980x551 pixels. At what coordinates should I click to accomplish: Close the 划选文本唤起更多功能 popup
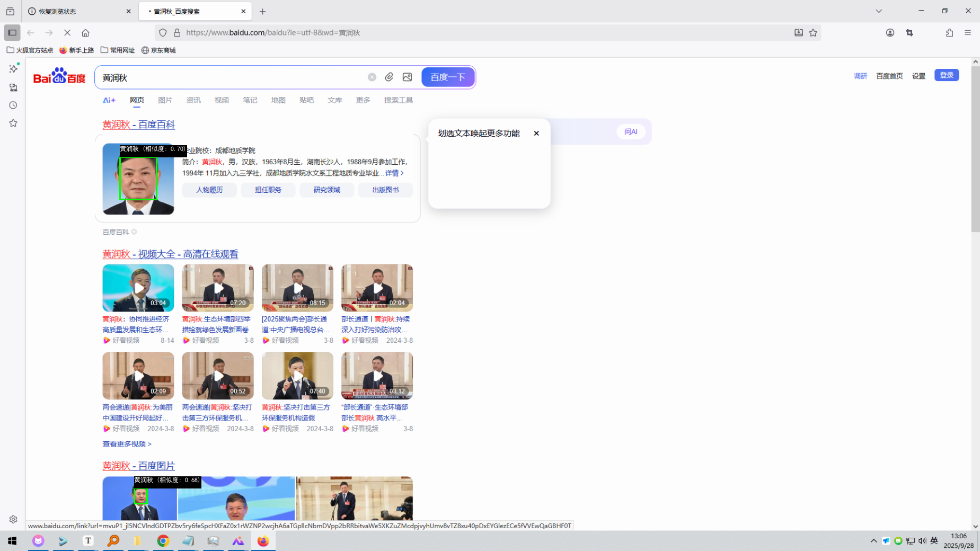(536, 134)
